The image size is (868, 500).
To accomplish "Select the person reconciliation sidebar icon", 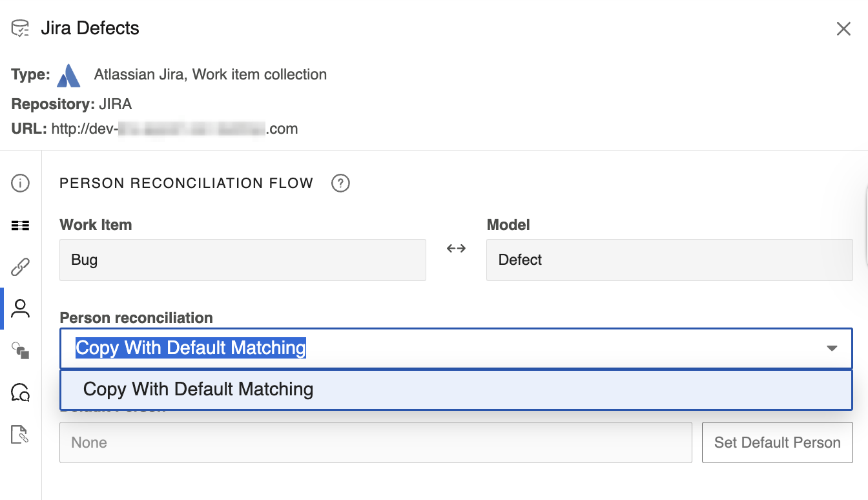I will (x=20, y=309).
